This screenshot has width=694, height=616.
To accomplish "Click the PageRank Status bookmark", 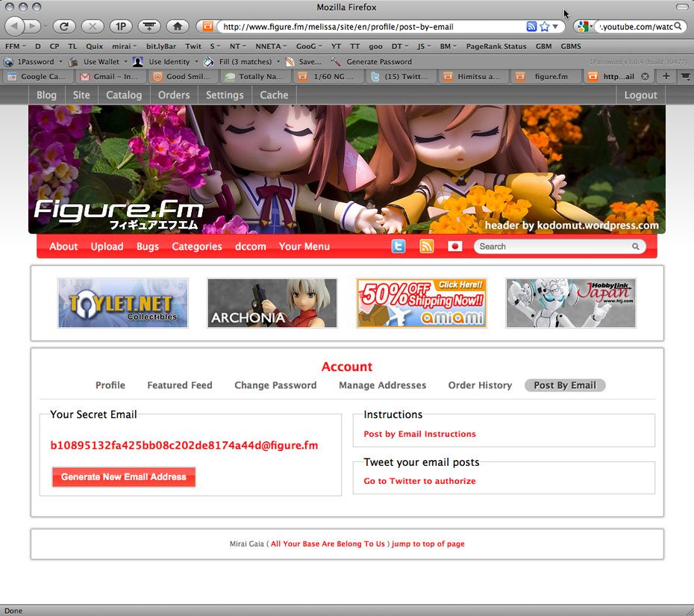I will [496, 46].
